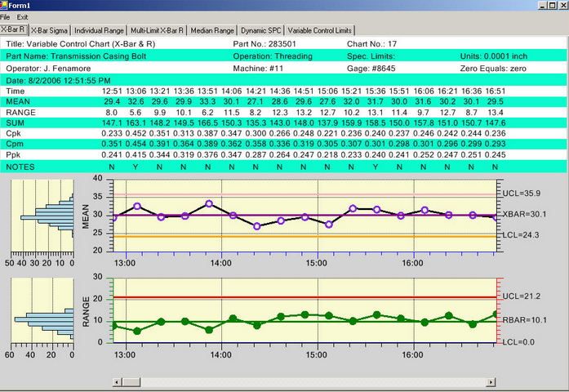Click the Cpk value 0.452
Viewport: 569px width, 392px height.
pos(136,133)
